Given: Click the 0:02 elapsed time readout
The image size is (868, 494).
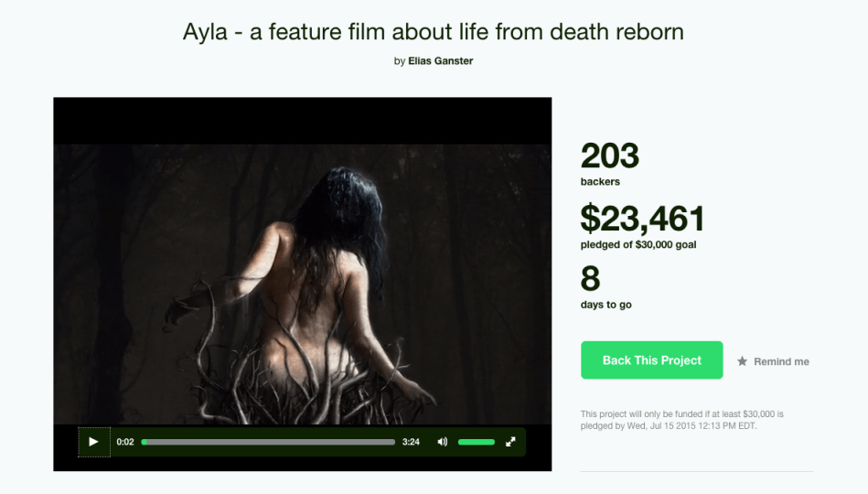Looking at the screenshot, I should pyautogui.click(x=125, y=442).
